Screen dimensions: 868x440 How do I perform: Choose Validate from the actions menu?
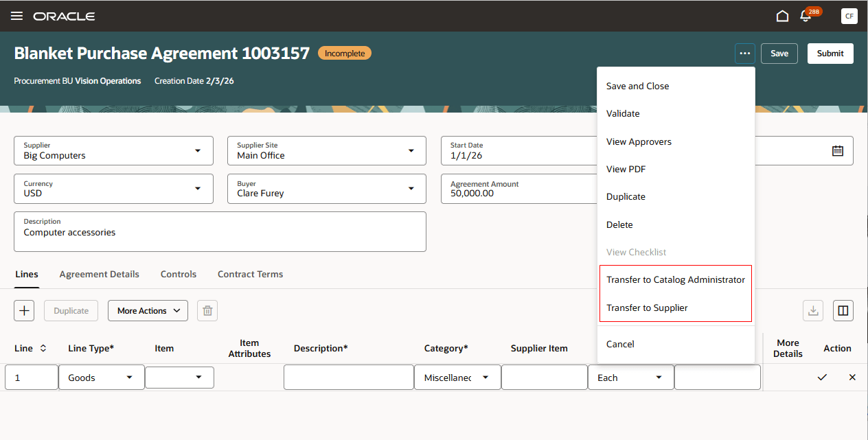pyautogui.click(x=622, y=113)
